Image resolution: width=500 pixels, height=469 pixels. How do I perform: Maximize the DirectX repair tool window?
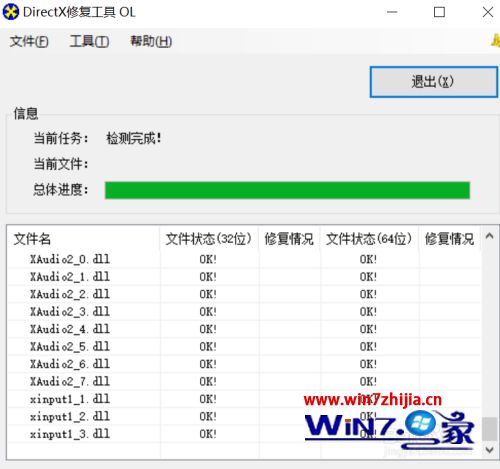pyautogui.click(x=439, y=12)
